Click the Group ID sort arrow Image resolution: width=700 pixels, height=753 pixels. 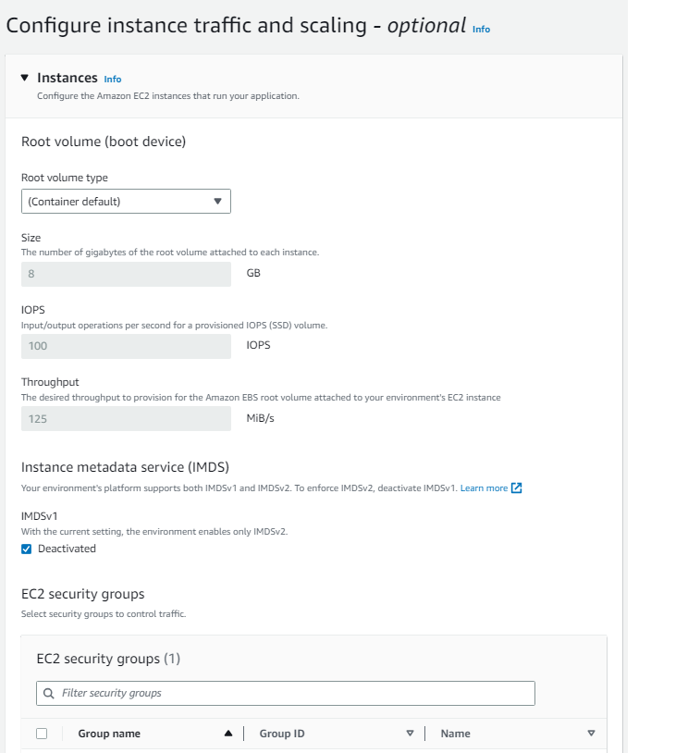click(x=410, y=734)
